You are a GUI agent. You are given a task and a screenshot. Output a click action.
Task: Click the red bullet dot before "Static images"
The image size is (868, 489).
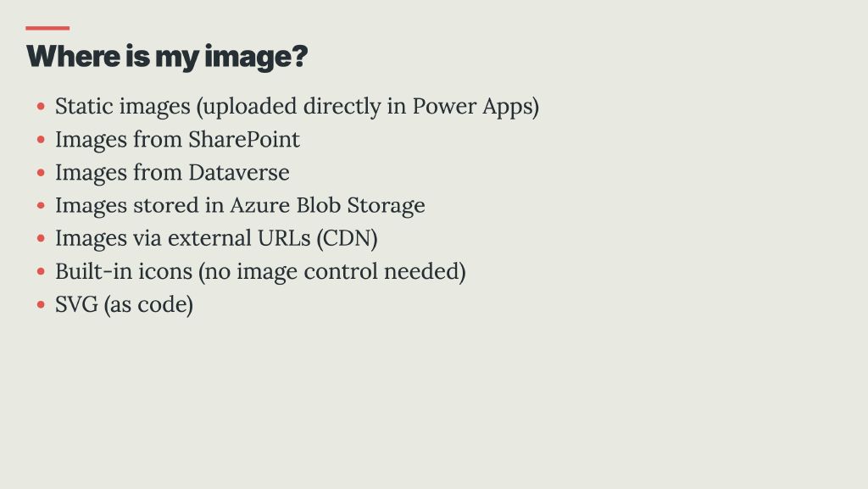click(x=41, y=108)
